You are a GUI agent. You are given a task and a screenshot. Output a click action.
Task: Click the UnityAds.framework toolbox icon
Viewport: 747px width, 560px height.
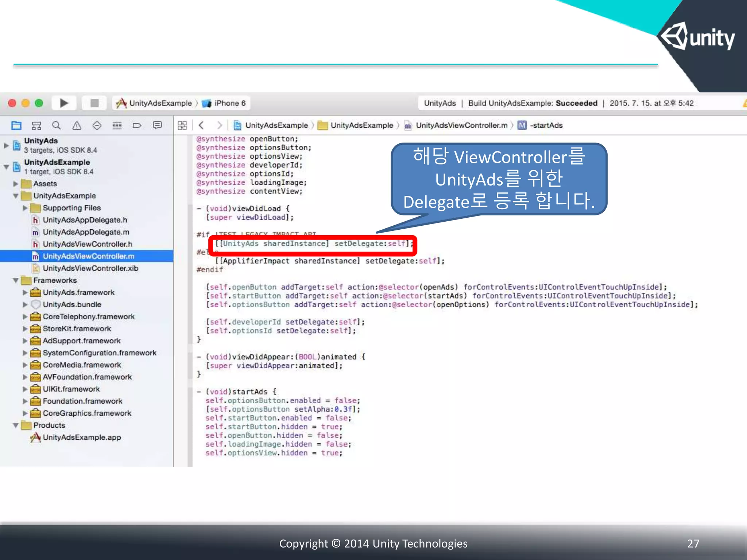pos(35,292)
